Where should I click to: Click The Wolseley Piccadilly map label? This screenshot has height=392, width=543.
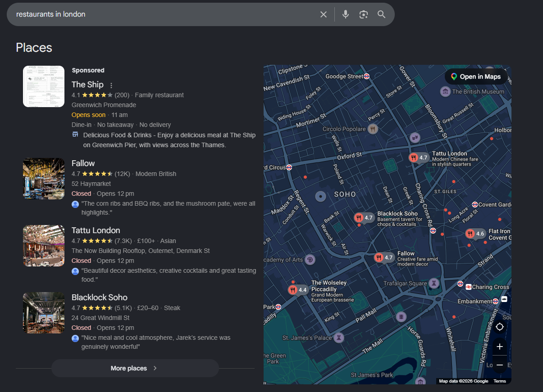pos(329,286)
